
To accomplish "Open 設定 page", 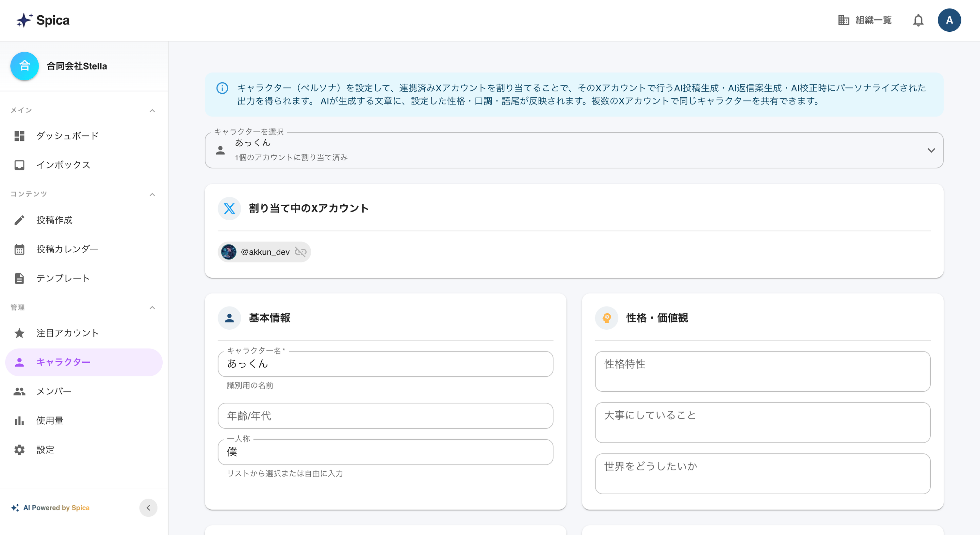I will [84, 449].
